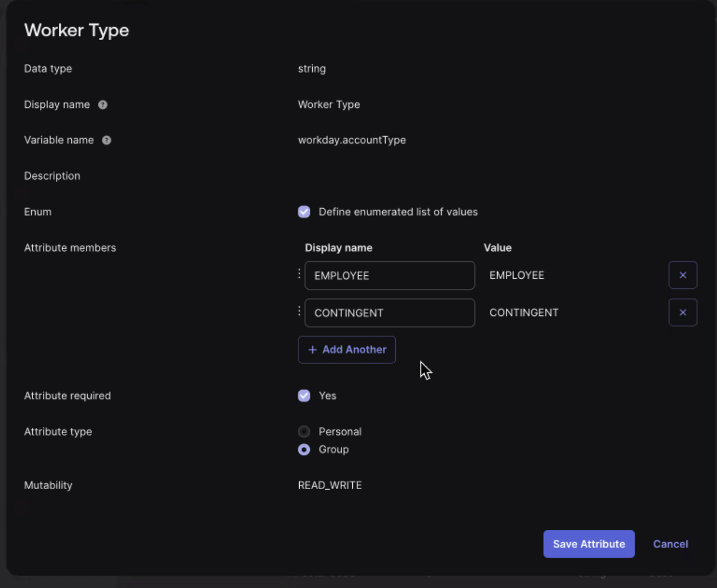Select Group attribute type
Viewport: 717px width, 588px height.
point(304,449)
